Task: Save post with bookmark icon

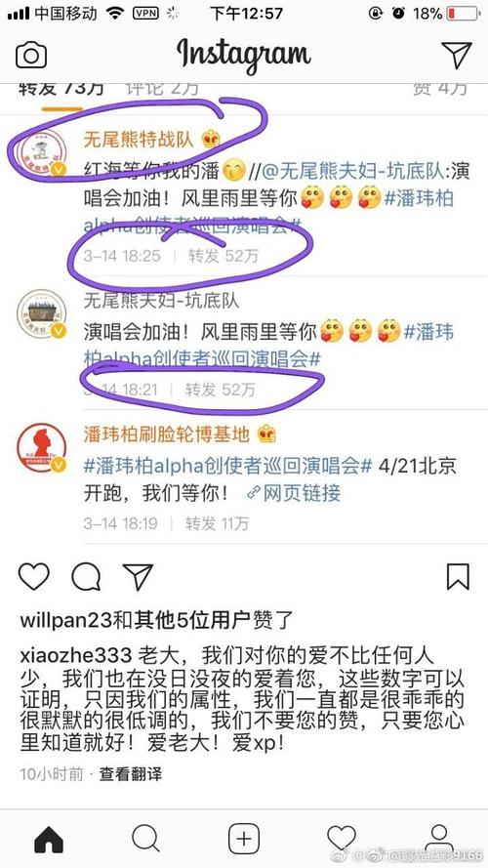Action: point(458,577)
